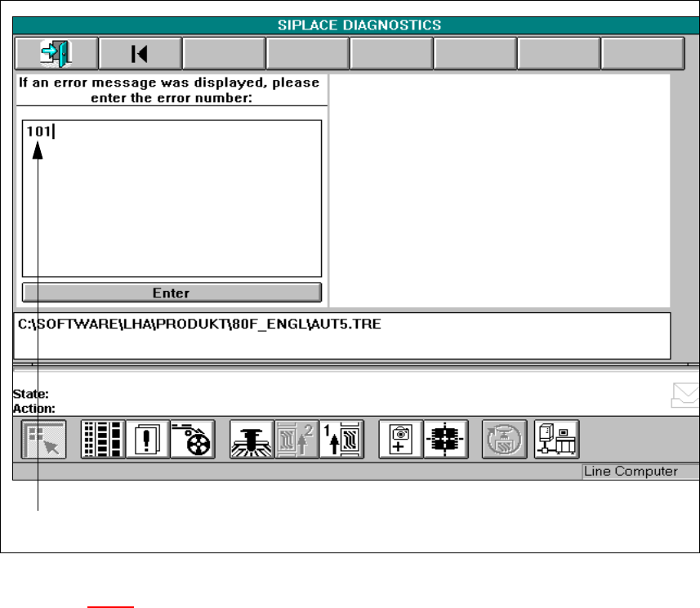Click the third blank toolbar button
700x608 pixels.
391,54
